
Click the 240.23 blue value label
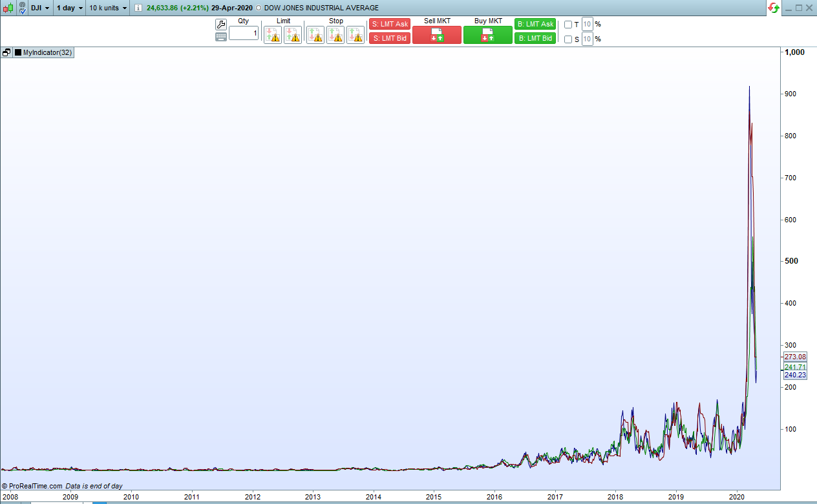pyautogui.click(x=795, y=375)
